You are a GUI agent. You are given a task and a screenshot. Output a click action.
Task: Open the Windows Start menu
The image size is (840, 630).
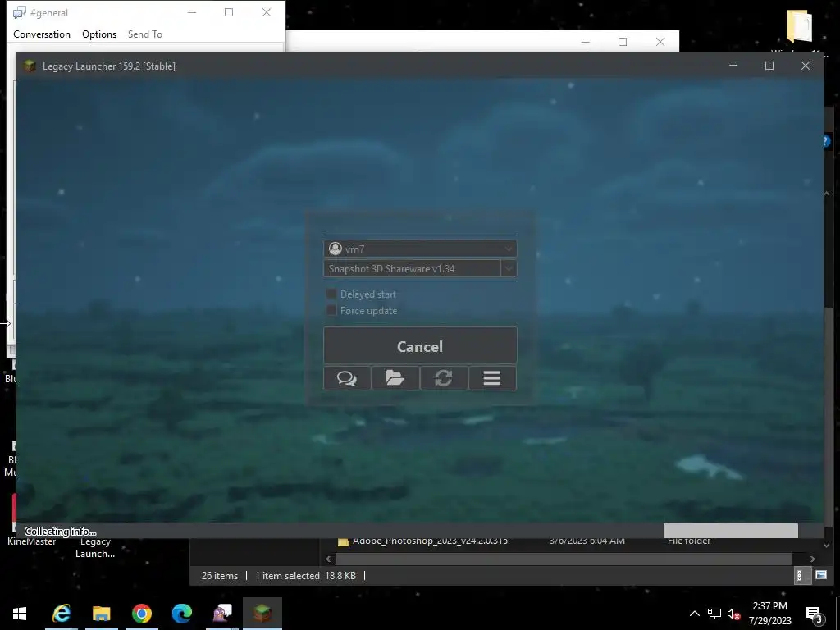point(20,614)
